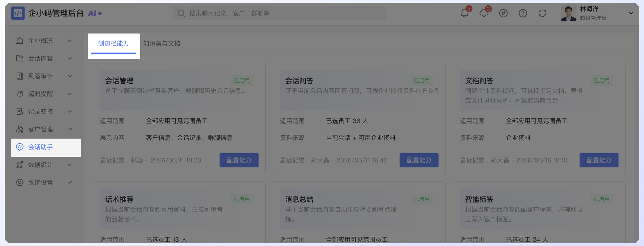Click the 风险审计 icon

[x=19, y=76]
